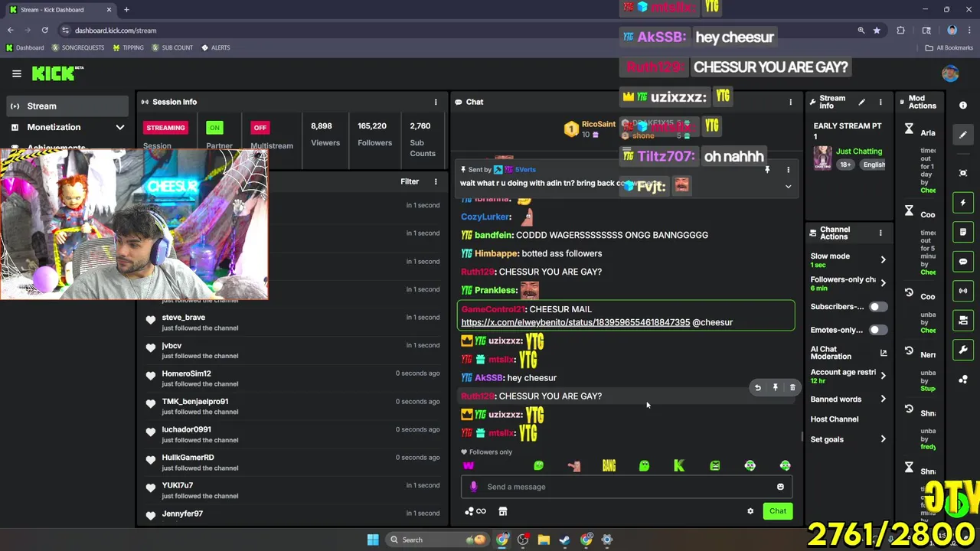Screen dimensions: 980x551
Task: Unpin the pinned message from 5Verts
Action: (767, 170)
